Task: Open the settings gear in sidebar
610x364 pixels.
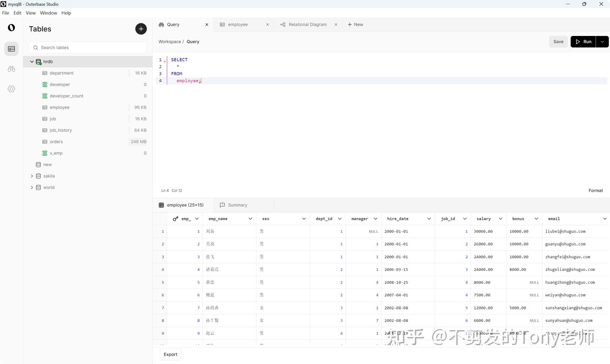Action: click(x=11, y=89)
